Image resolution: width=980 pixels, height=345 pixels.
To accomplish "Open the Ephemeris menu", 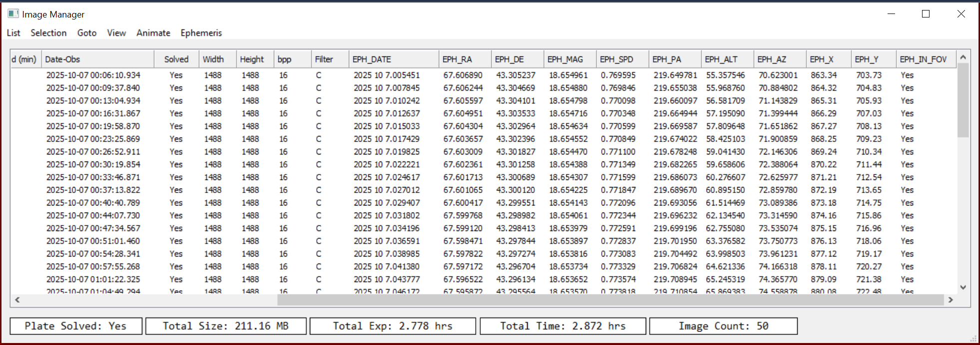I will (201, 33).
